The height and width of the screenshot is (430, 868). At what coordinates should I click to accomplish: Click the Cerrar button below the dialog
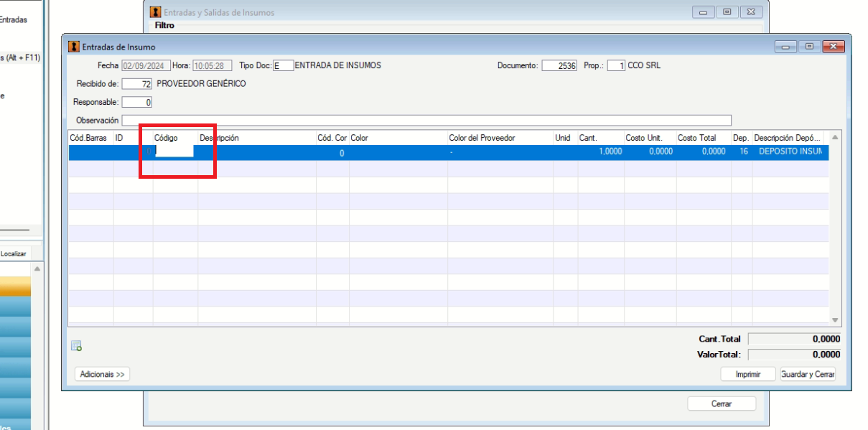coord(722,403)
